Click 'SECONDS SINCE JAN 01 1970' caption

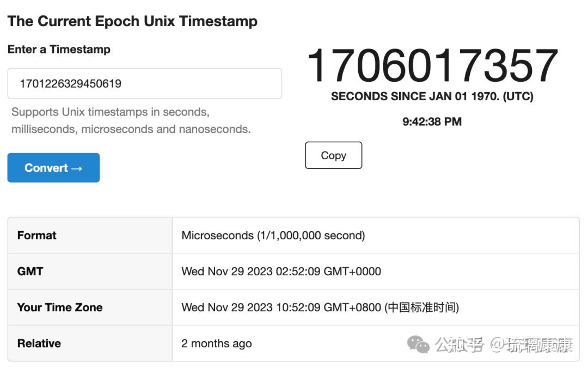tap(432, 96)
